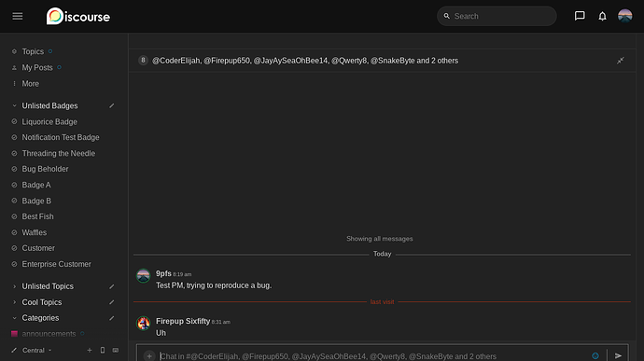Image resolution: width=644 pixels, height=361 pixels.
Task: Click the Waffles row icon
Action: click(14, 232)
